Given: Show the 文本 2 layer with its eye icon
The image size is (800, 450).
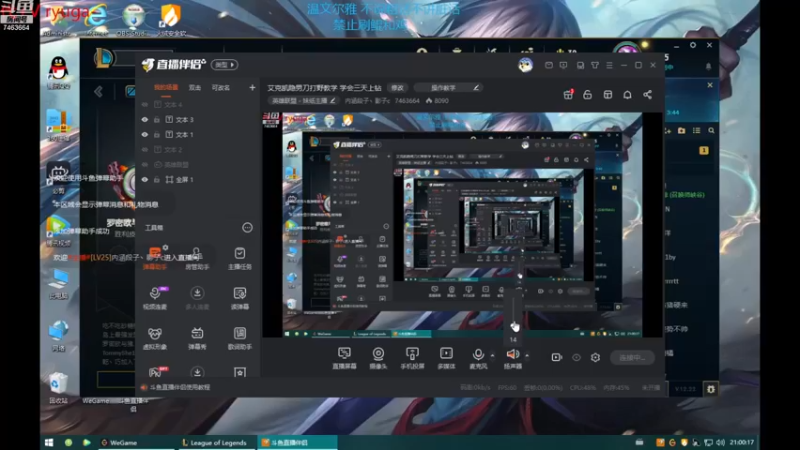Looking at the screenshot, I should pyautogui.click(x=145, y=149).
